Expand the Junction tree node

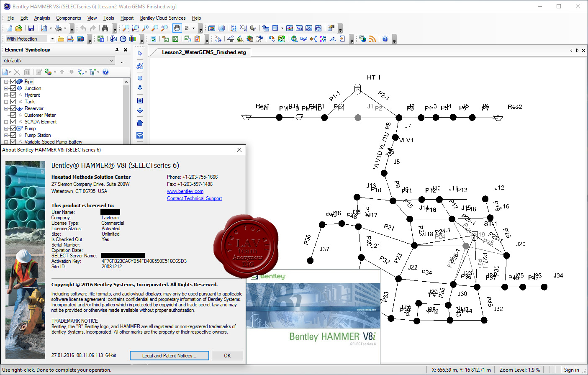[x=6, y=88]
